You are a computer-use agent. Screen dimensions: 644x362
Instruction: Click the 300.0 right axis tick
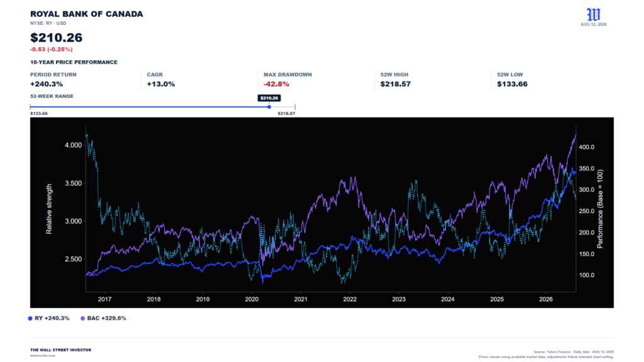(x=587, y=190)
